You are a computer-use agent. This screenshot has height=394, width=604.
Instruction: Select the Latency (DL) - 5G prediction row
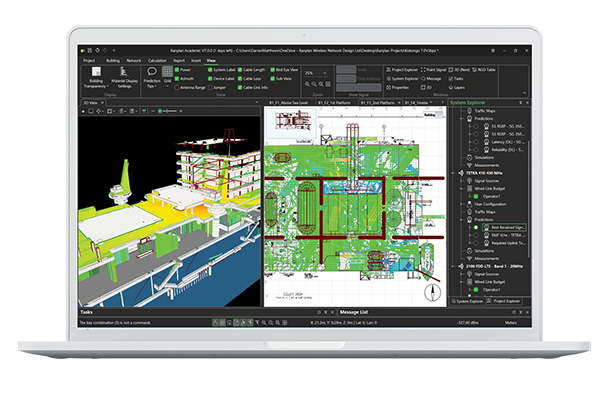point(504,142)
